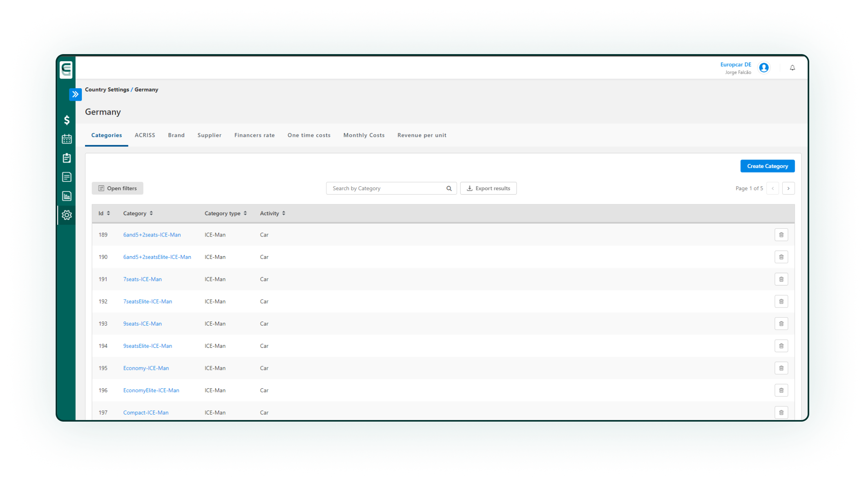The image size is (868, 482).
Task: Open the 9seatsElite-ICE-Man category link
Action: click(147, 346)
